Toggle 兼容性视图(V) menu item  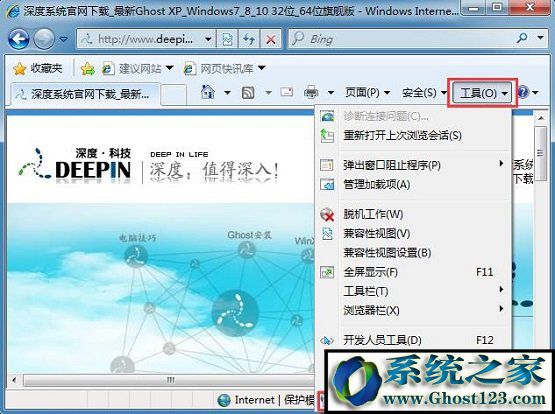coord(413,233)
